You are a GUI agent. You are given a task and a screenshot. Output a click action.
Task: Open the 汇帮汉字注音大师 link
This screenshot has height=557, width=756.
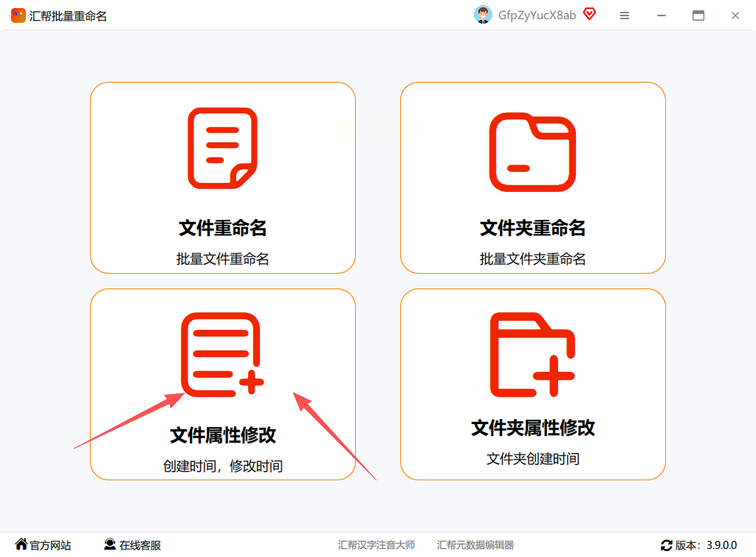pyautogui.click(x=377, y=545)
